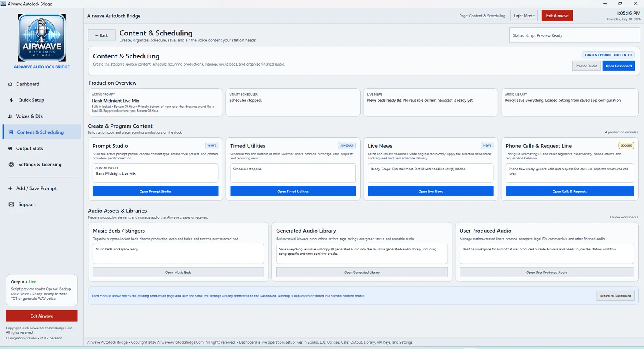Image resolution: width=644 pixels, height=349 pixels.
Task: Click the Policy: Save Everything audio library text
Action: 563,101
